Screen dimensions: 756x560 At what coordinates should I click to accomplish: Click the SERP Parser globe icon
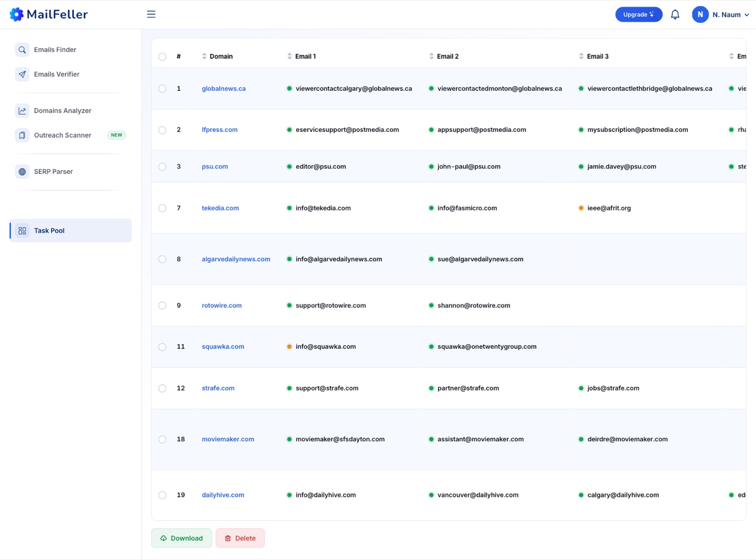click(22, 172)
